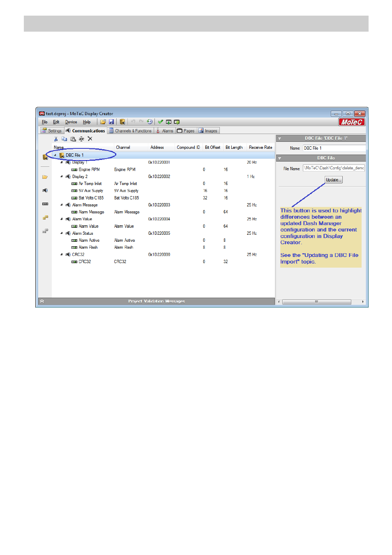Click the signal icon beside the Engine RPM row
Image resolution: width=392 pixels, height=555 pixels.
[74, 170]
